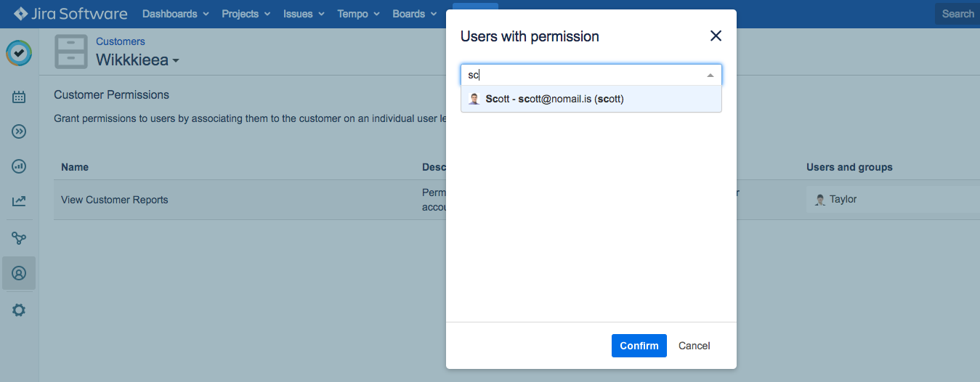Open the branch structure icon in sidebar

click(19, 237)
